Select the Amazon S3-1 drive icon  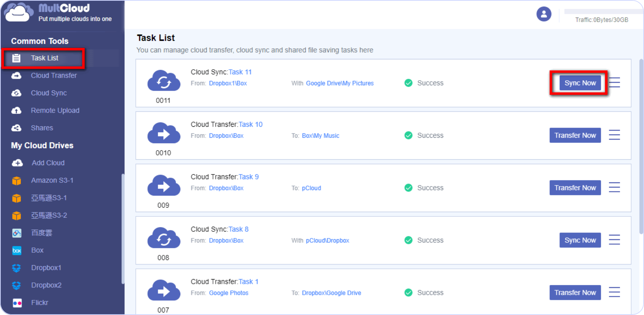(x=17, y=181)
